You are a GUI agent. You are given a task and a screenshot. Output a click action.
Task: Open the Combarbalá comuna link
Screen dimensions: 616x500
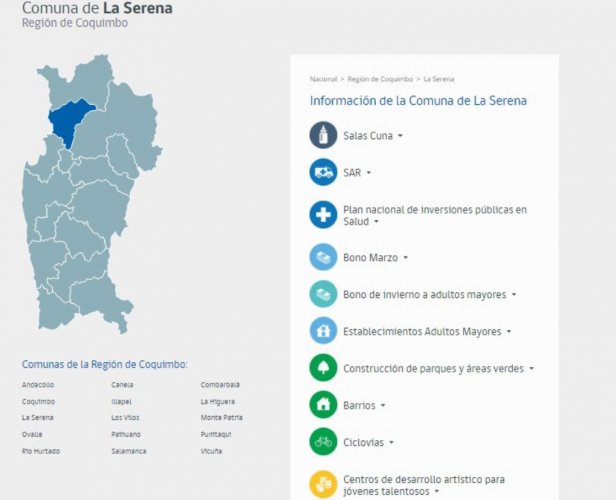point(220,385)
